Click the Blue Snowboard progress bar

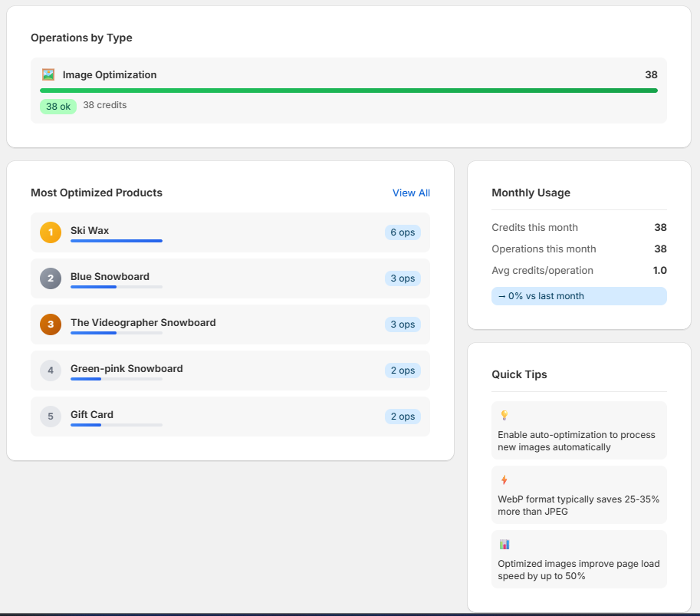coord(117,287)
